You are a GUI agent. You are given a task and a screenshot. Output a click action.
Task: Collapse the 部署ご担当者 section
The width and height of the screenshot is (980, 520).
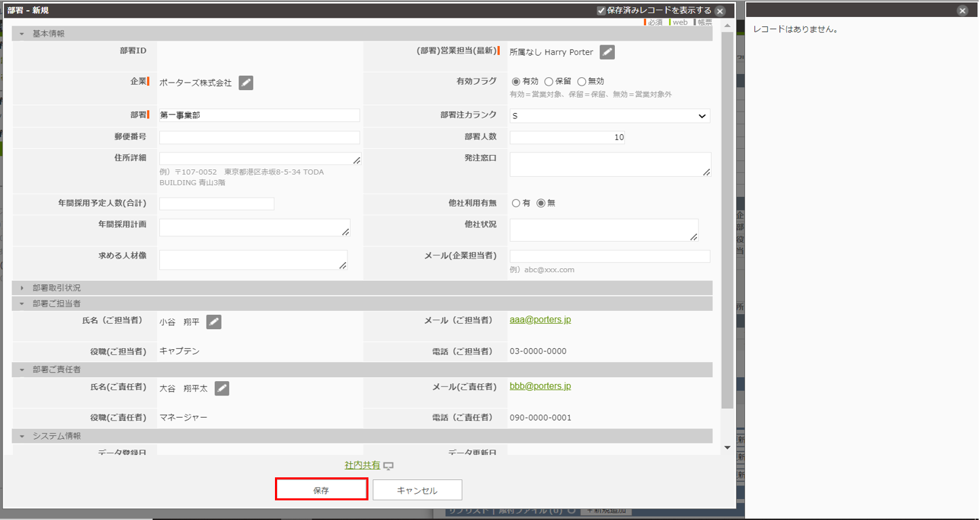[x=22, y=304]
